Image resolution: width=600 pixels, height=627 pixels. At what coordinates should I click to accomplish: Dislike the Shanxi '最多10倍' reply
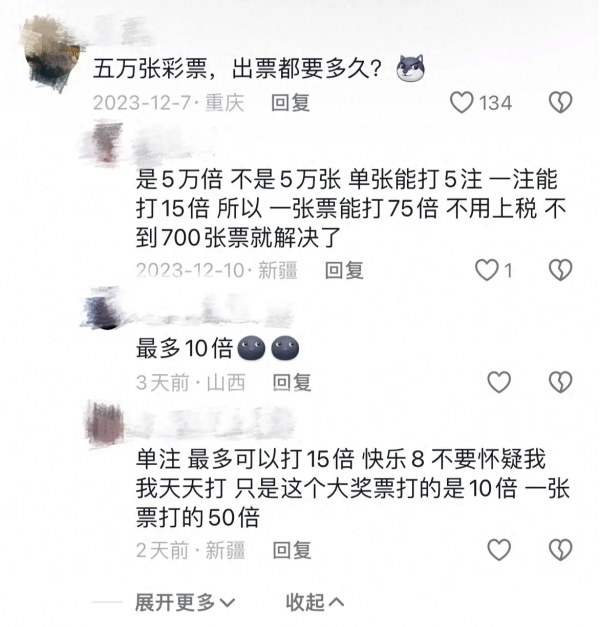click(x=560, y=382)
